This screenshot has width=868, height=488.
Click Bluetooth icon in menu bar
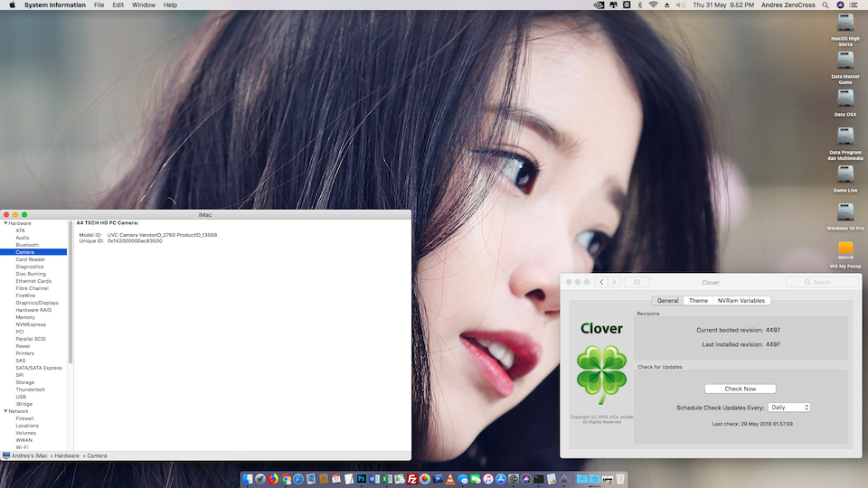(x=640, y=5)
